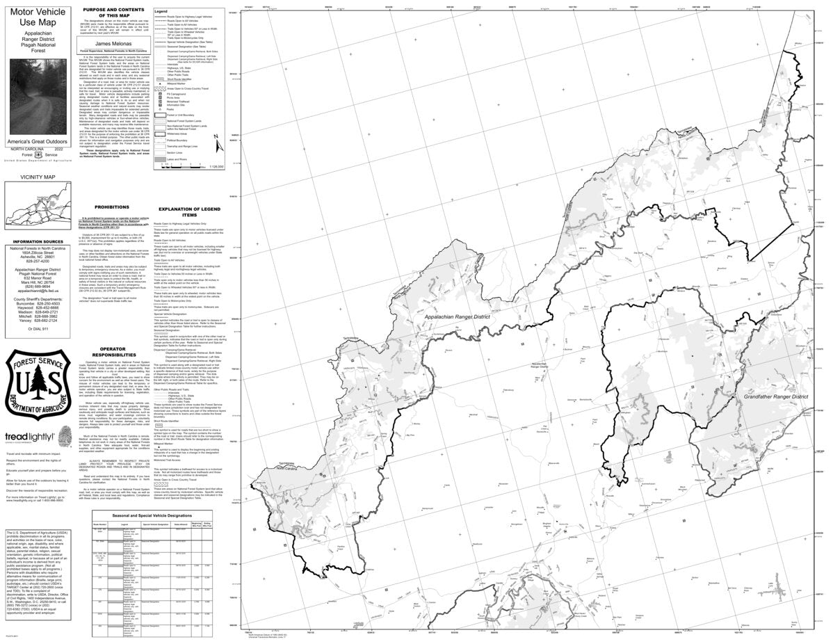
Task: Toggle the National Forest System Lands swatch
Action: click(x=161, y=121)
